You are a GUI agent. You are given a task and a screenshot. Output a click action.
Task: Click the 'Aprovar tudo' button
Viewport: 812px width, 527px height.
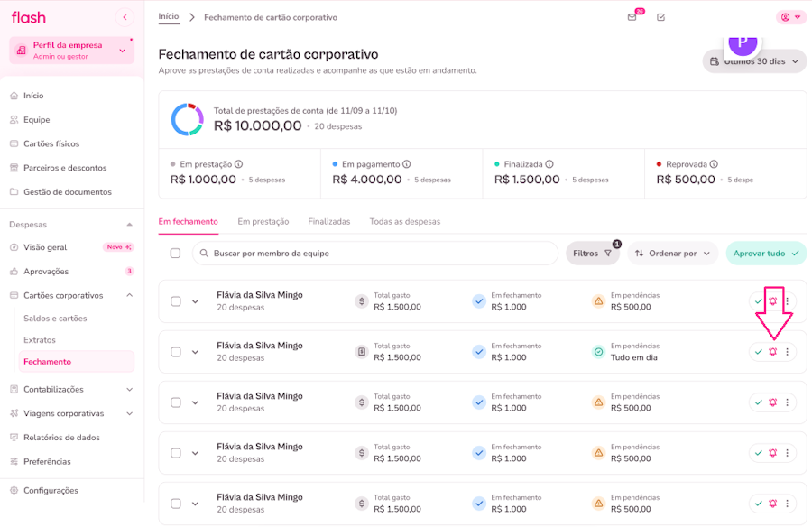click(765, 254)
